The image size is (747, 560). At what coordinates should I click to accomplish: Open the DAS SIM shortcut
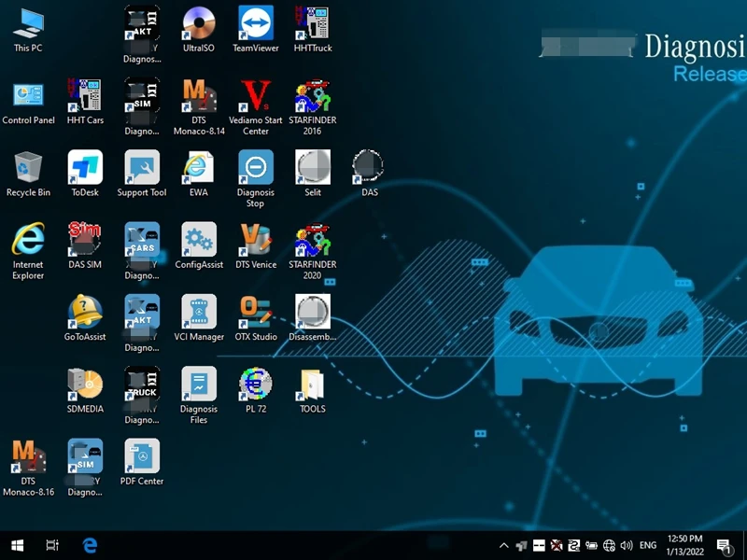click(x=85, y=240)
